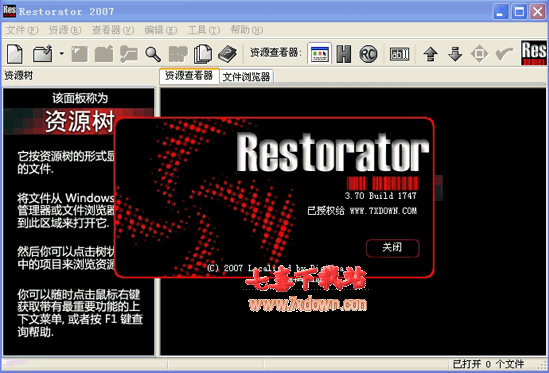This screenshot has width=549, height=373.
Task: Click the edit mode ab| icon
Action: coord(399,54)
